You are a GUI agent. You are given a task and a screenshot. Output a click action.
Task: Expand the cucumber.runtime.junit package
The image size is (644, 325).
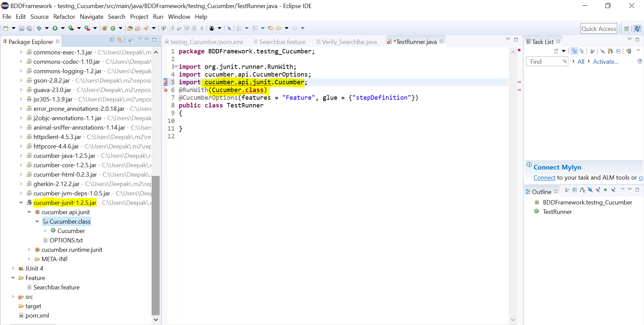pyautogui.click(x=29, y=249)
